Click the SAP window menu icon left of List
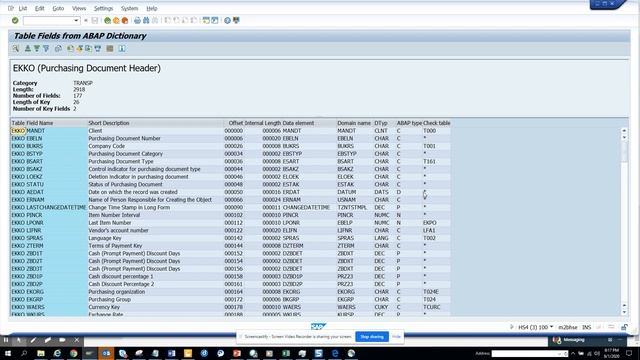The image size is (640, 360). click(x=11, y=8)
